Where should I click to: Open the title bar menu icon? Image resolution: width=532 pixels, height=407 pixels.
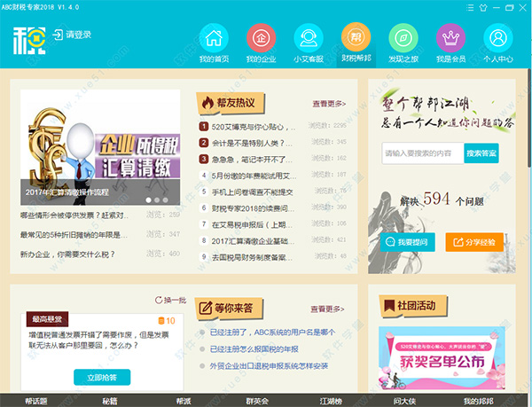[470, 7]
